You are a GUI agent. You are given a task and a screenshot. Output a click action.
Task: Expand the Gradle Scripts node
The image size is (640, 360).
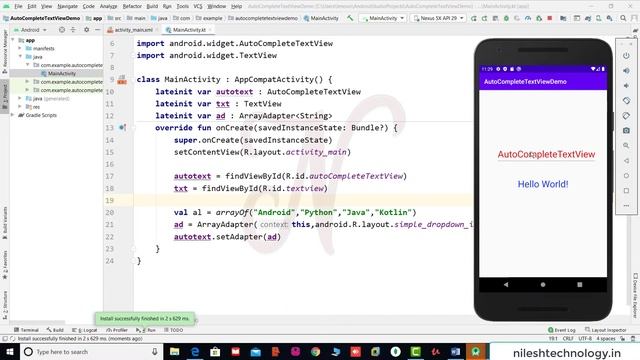(x=13, y=115)
